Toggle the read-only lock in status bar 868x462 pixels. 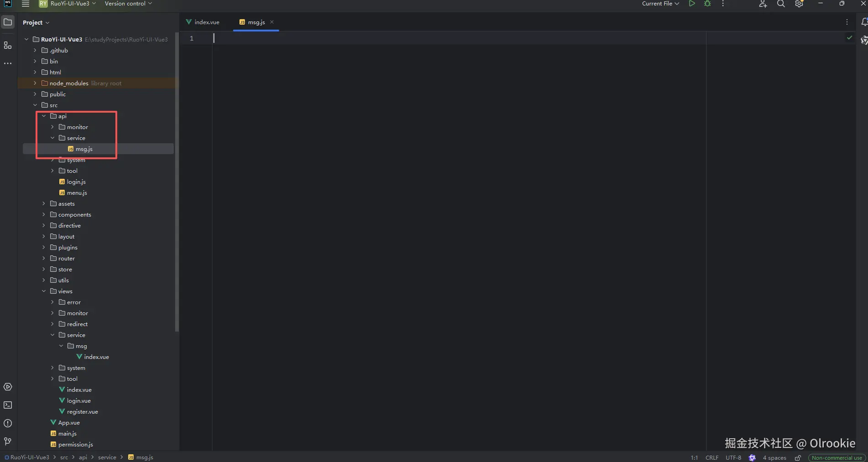coord(798,457)
